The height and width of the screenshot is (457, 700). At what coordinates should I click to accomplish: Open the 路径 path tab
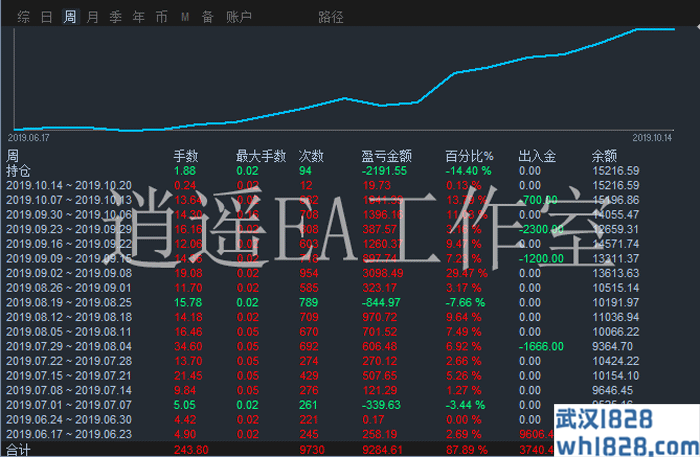pyautogui.click(x=331, y=17)
